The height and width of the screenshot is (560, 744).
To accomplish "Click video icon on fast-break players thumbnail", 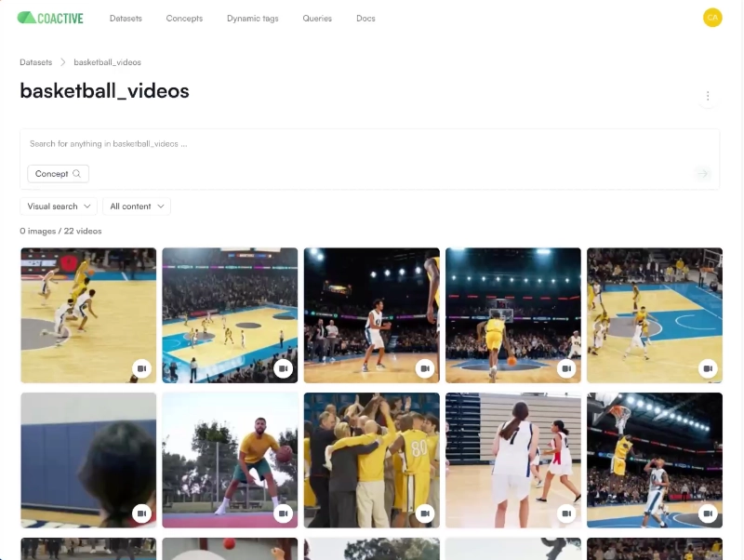I will click(x=141, y=368).
